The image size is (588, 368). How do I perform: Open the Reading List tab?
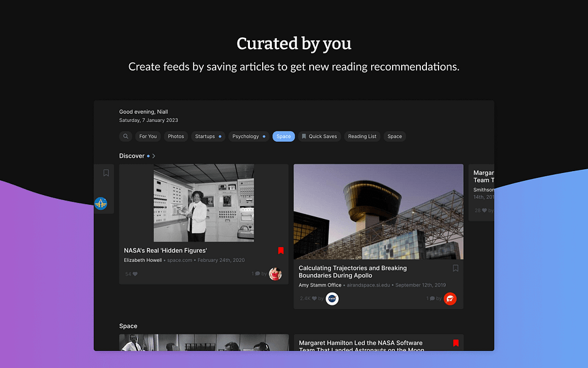click(362, 136)
